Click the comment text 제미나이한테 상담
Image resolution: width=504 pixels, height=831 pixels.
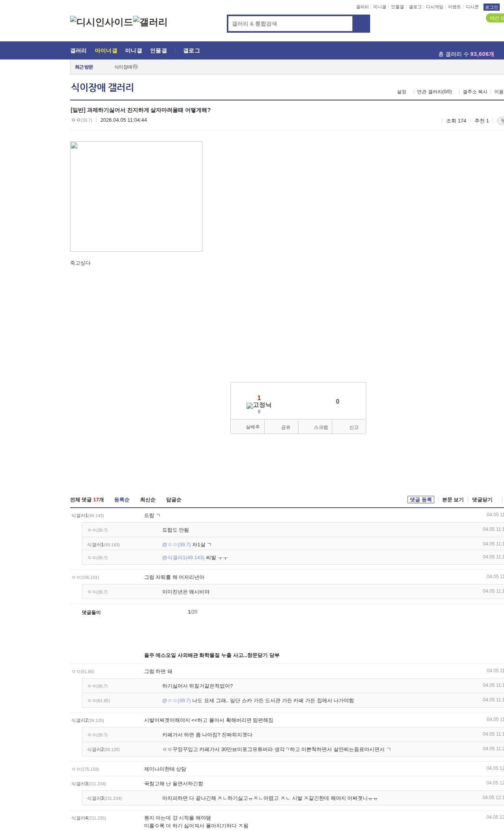[x=165, y=769]
